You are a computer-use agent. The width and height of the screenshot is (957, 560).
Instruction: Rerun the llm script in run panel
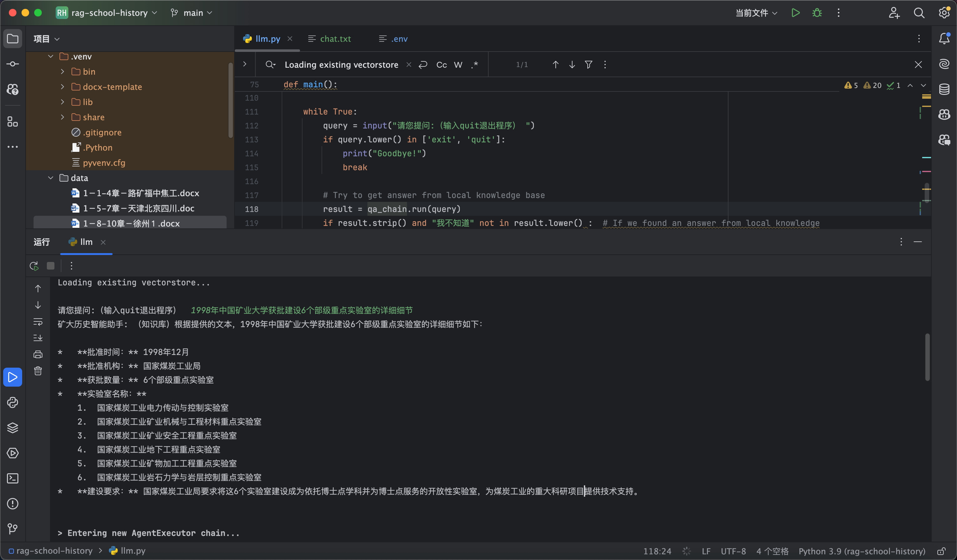34,266
